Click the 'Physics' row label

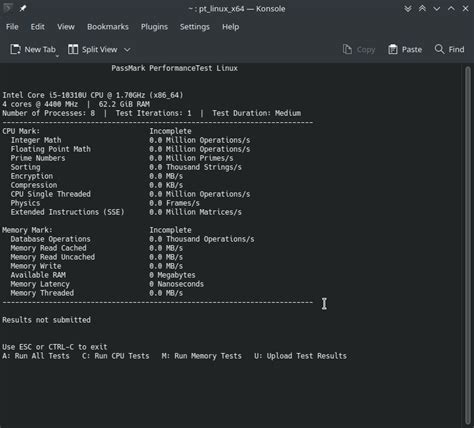[x=25, y=203]
